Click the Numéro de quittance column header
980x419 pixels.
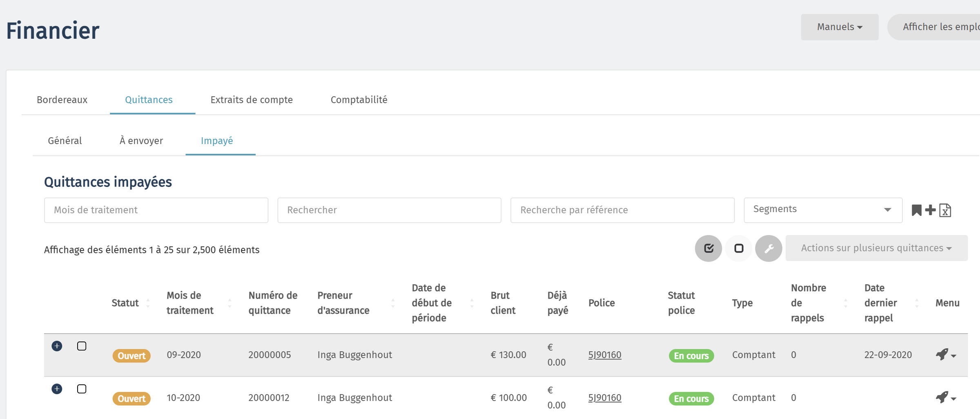pos(273,303)
